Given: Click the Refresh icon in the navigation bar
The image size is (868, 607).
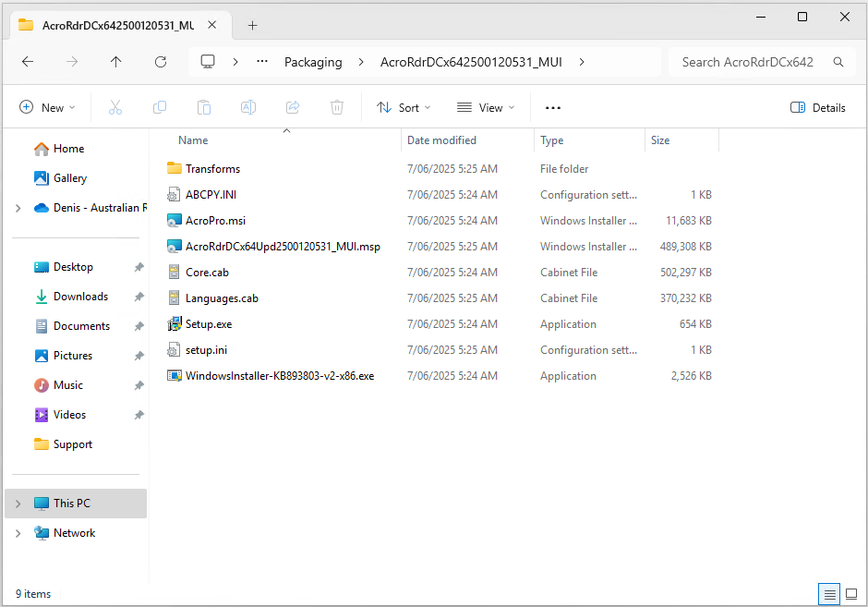Looking at the screenshot, I should pos(161,62).
